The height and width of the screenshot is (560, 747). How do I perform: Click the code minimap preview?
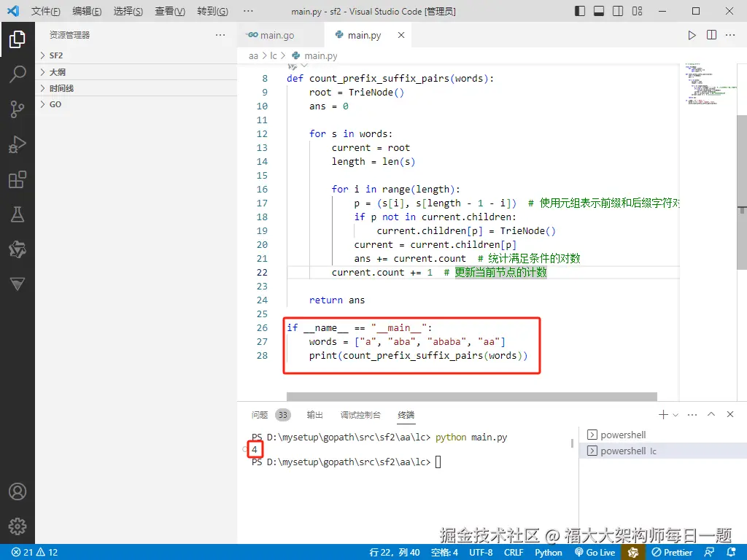(x=710, y=84)
